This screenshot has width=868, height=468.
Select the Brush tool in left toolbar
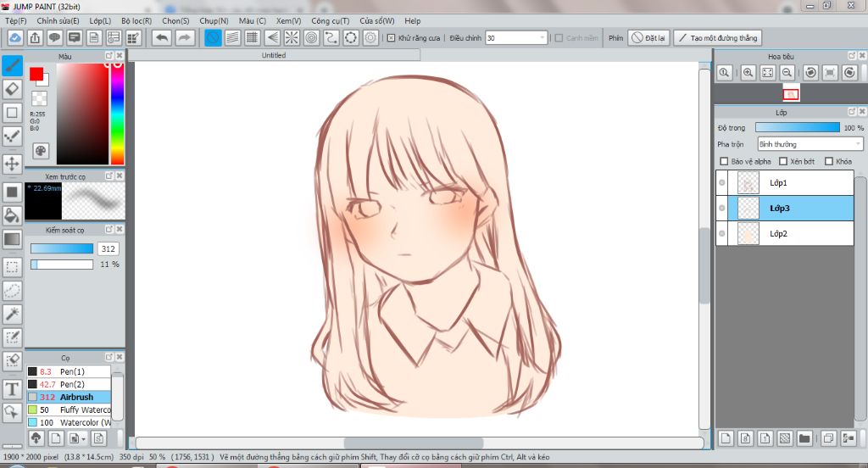tap(12, 65)
